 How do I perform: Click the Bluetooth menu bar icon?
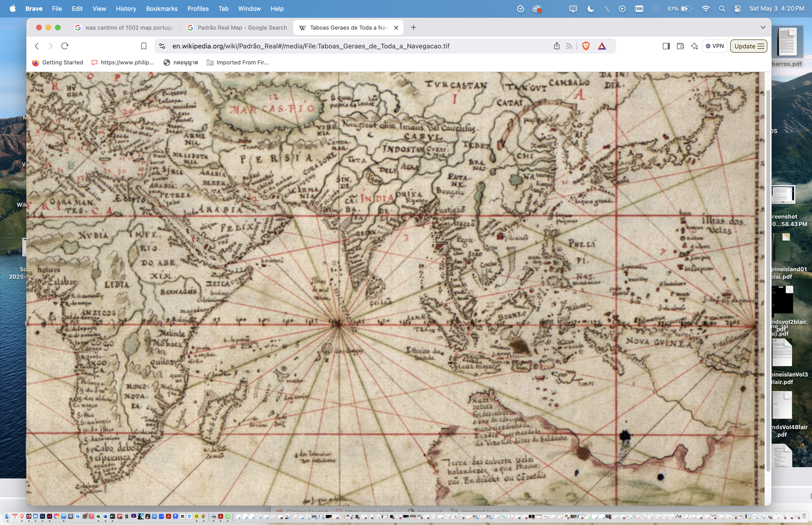point(607,8)
